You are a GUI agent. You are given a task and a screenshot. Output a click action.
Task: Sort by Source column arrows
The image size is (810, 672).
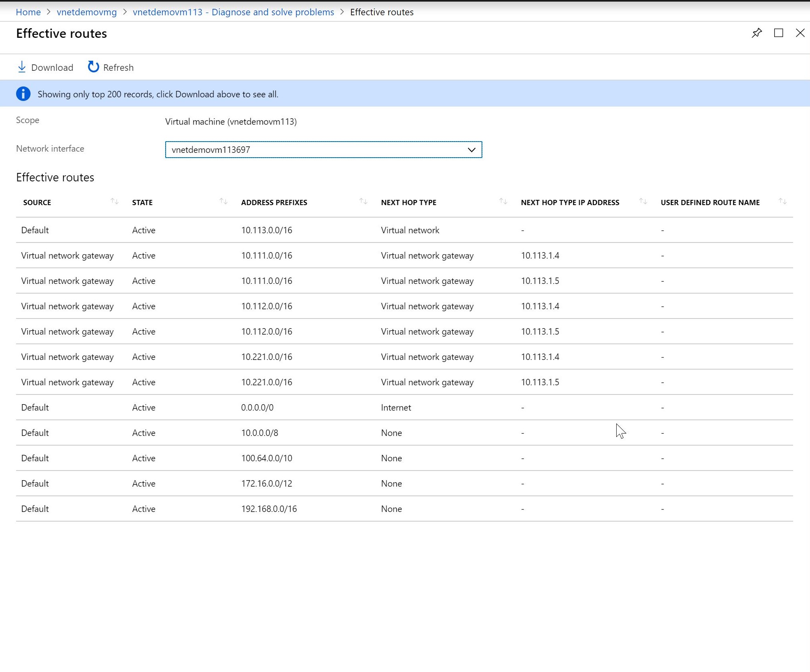(115, 201)
